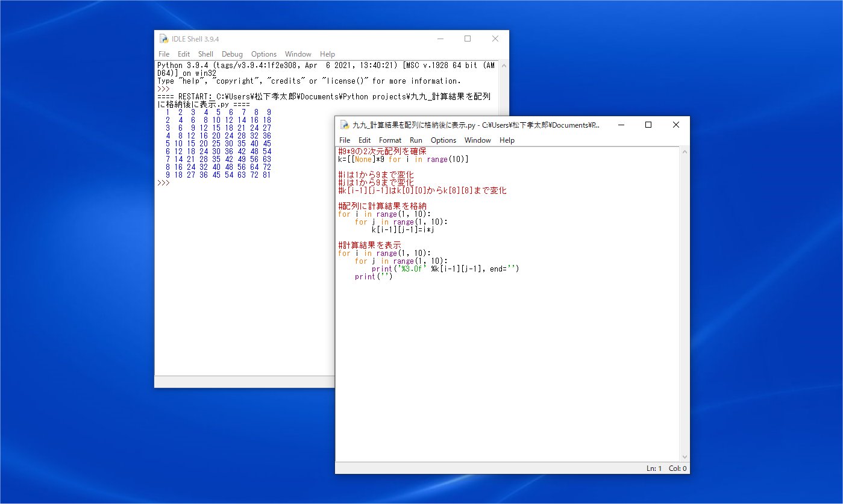Close the editor window
The height and width of the screenshot is (504, 843).
676,125
